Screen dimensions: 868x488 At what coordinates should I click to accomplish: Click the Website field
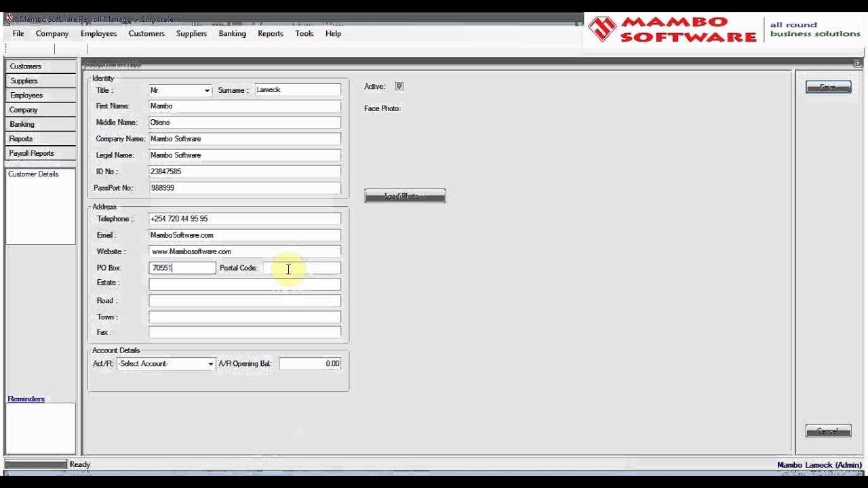pyautogui.click(x=245, y=251)
